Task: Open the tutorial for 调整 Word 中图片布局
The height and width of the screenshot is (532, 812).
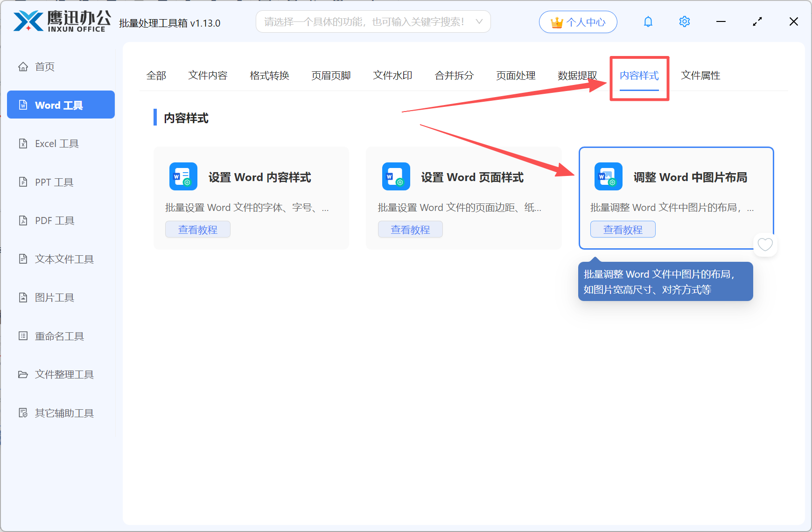Action: [x=623, y=229]
